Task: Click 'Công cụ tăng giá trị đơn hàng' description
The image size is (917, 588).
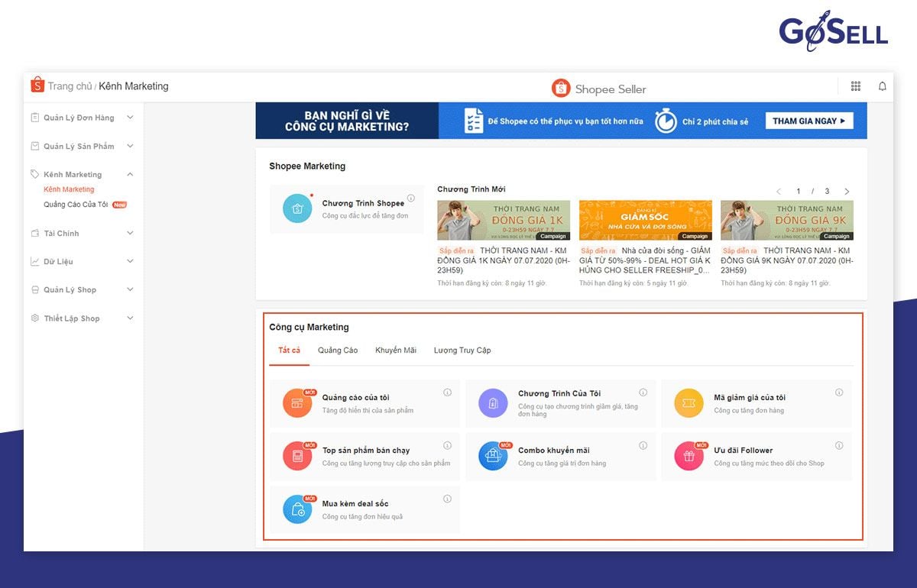Action: 562,464
